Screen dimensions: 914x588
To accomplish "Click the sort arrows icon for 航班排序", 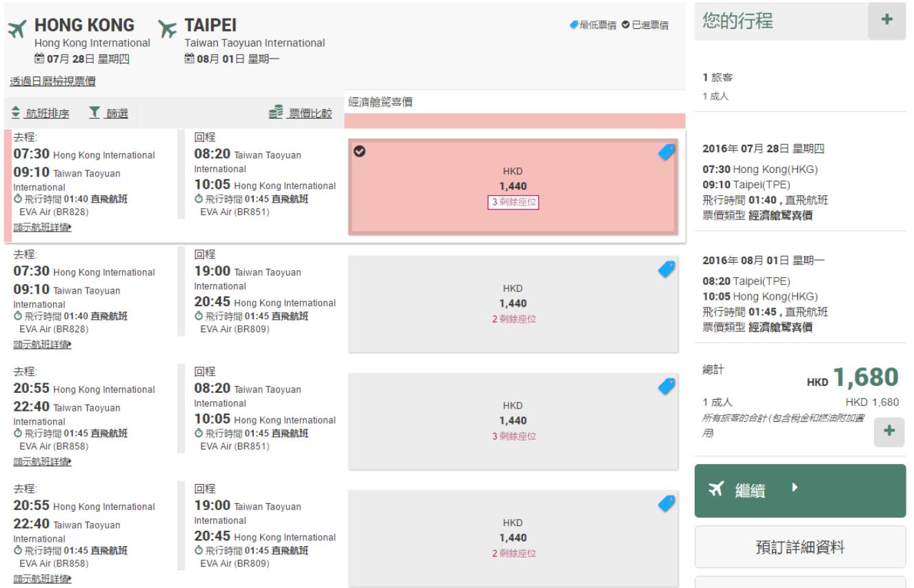I will (x=17, y=114).
